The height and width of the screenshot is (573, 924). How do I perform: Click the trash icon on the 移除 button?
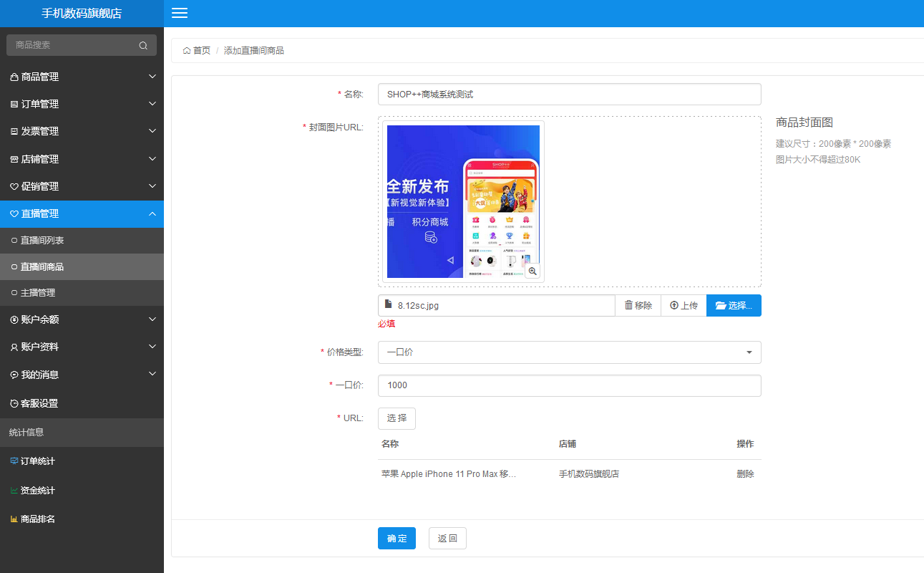tap(629, 305)
